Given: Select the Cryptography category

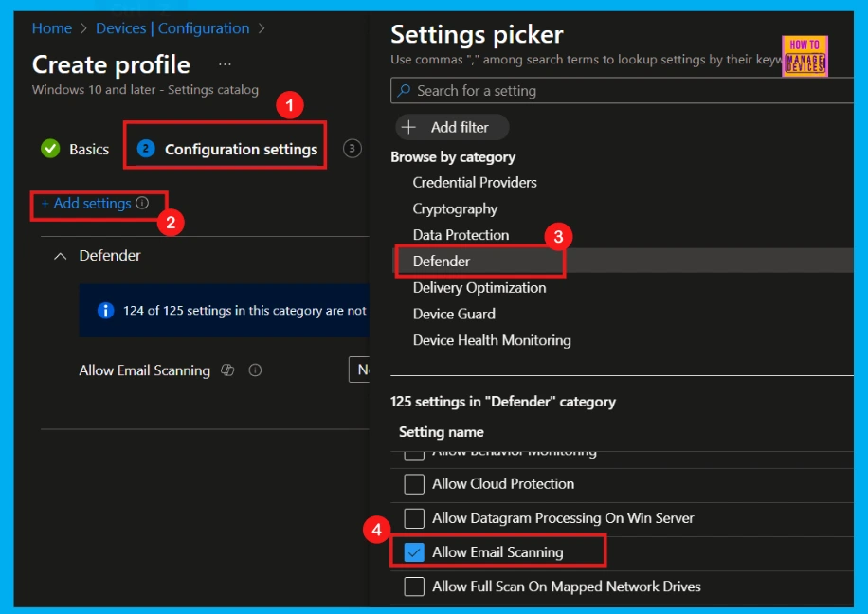Looking at the screenshot, I should 455,208.
